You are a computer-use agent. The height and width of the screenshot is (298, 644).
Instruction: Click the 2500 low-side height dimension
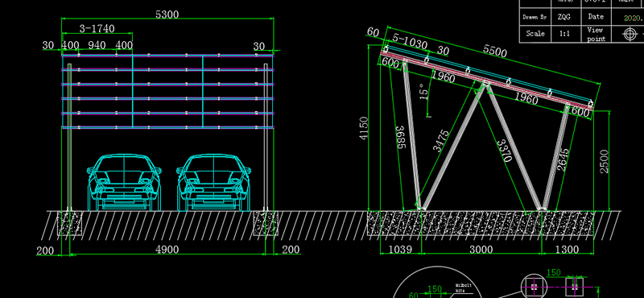(605, 161)
